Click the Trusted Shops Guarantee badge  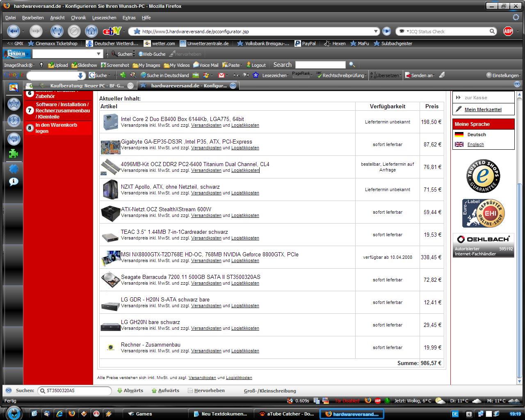[x=483, y=176]
